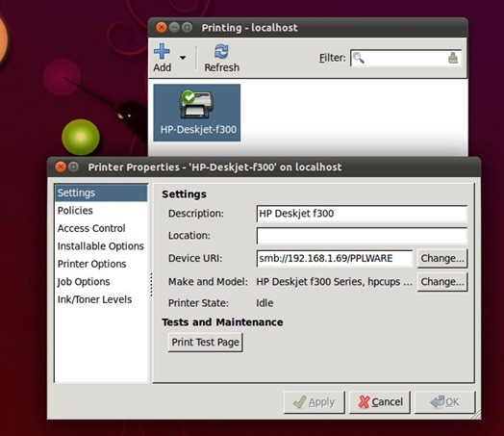Clear the Filter field with the broom icon
Image resolution: width=504 pixels, height=436 pixels.
click(453, 58)
